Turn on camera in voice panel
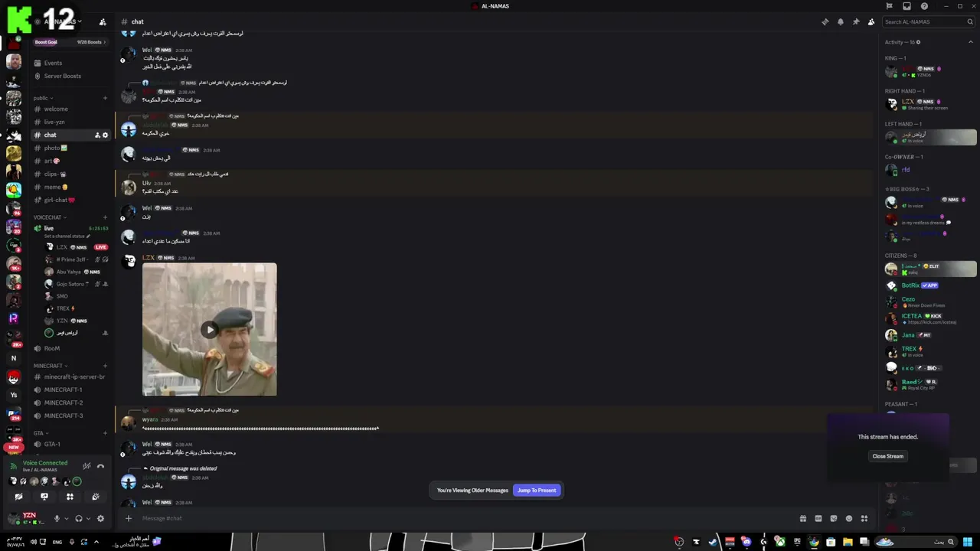Viewport: 980px width, 551px height. [18, 497]
